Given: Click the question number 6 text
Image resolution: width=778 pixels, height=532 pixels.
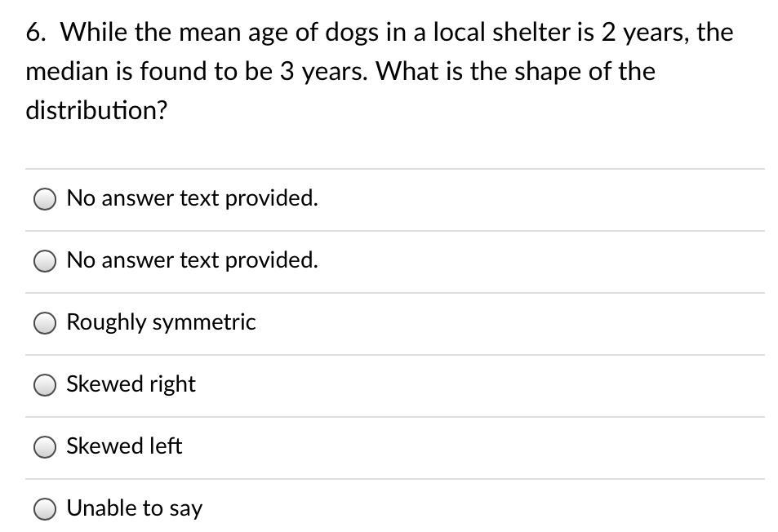Looking at the screenshot, I should click(x=36, y=32).
